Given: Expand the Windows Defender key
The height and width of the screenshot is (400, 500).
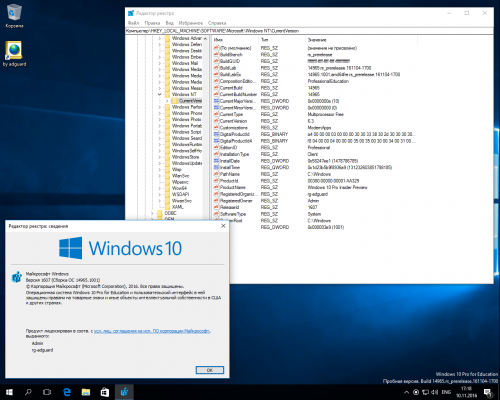Looking at the screenshot, I should pos(160,44).
